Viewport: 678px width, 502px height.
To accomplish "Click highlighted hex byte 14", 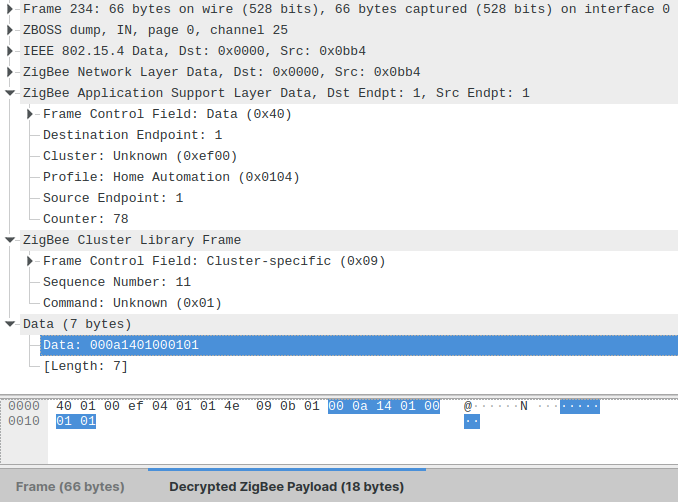I will coord(384,406).
